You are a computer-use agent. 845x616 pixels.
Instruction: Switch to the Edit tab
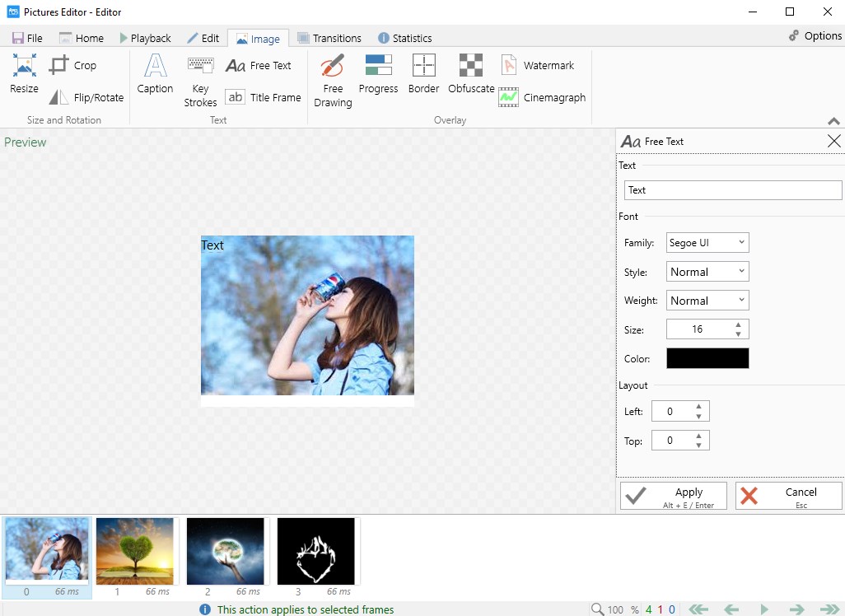203,38
